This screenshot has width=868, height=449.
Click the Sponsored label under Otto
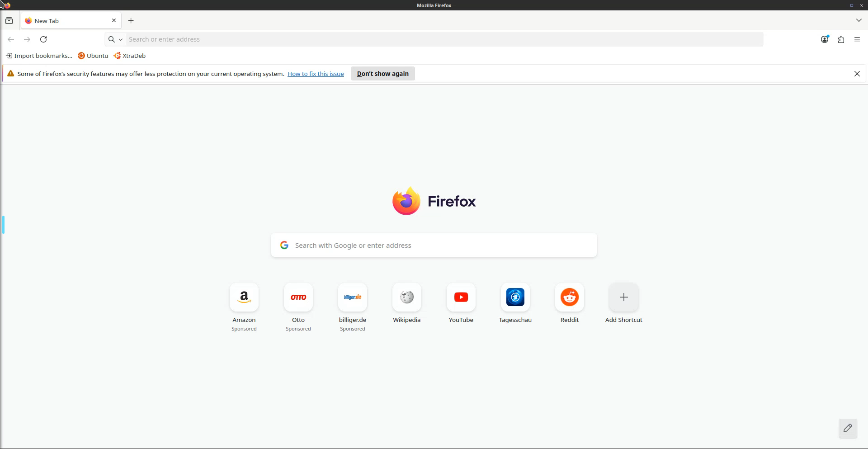coord(298,329)
